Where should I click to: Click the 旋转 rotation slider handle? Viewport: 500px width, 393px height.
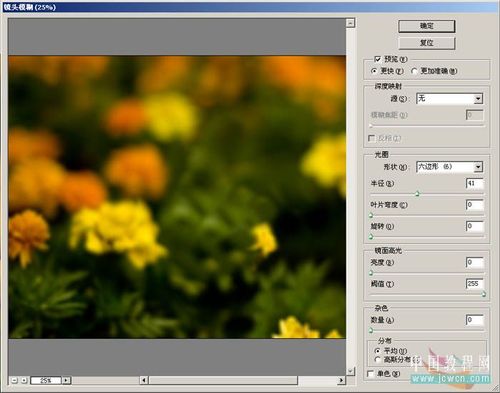click(371, 237)
